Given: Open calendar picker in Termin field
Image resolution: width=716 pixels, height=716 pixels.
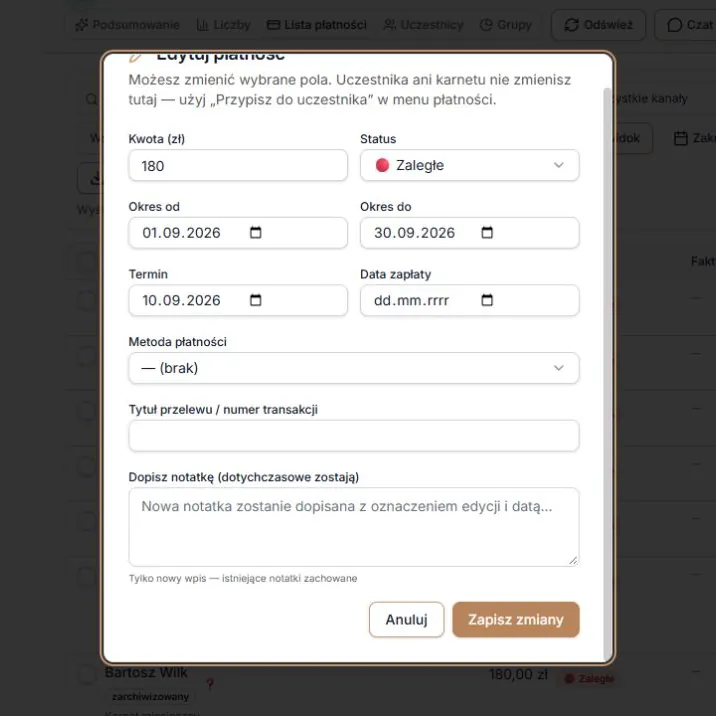Looking at the screenshot, I should 256,300.
